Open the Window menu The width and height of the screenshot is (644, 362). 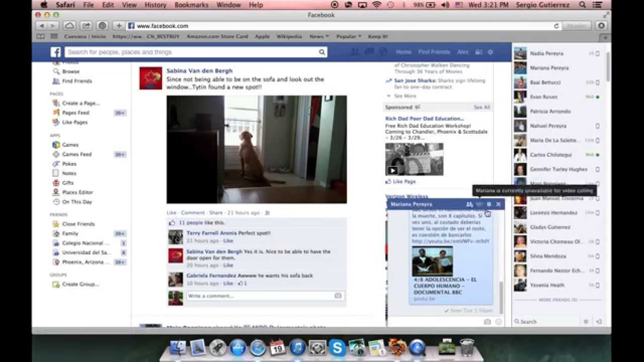pyautogui.click(x=228, y=5)
